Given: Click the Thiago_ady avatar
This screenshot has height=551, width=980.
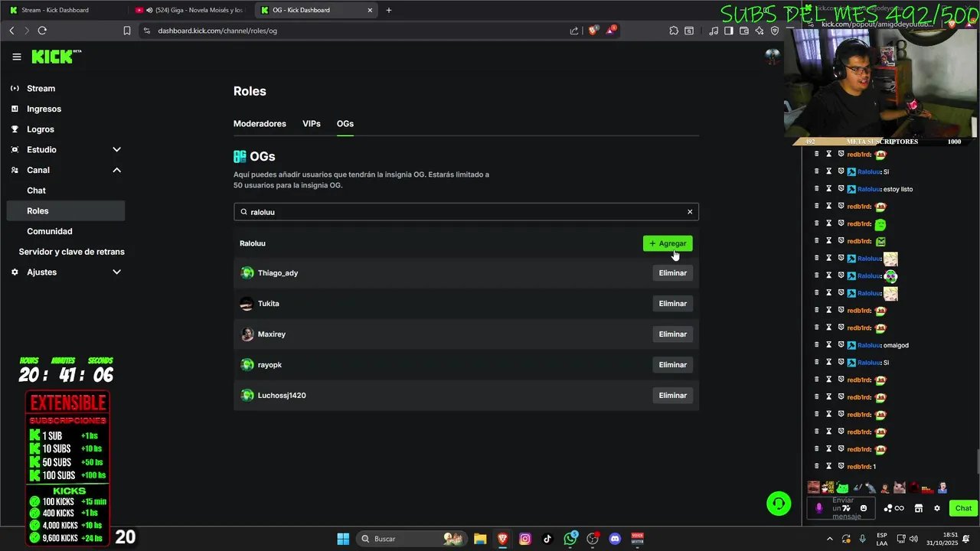Looking at the screenshot, I should pos(247,273).
